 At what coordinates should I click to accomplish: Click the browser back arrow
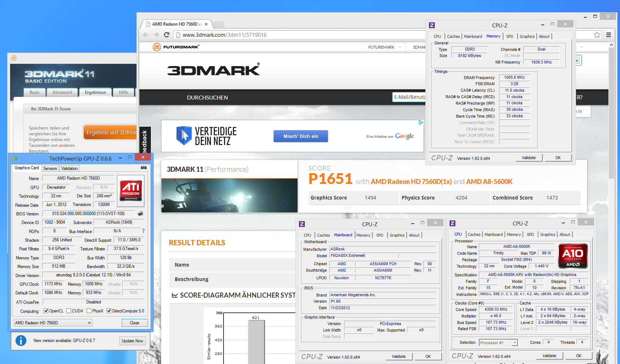click(x=146, y=35)
